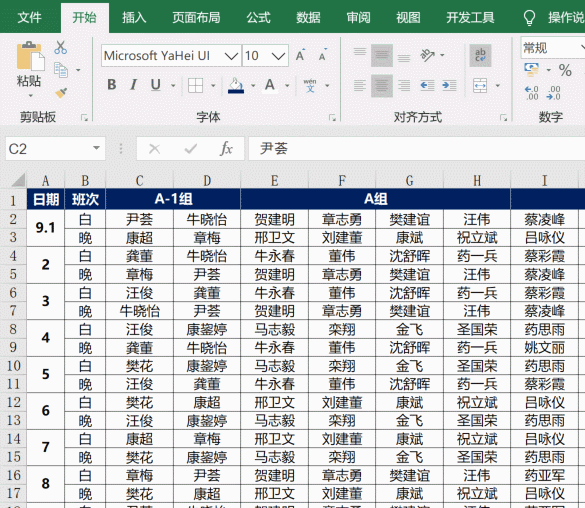
Task: Open the 文件 menu
Action: coord(29,18)
